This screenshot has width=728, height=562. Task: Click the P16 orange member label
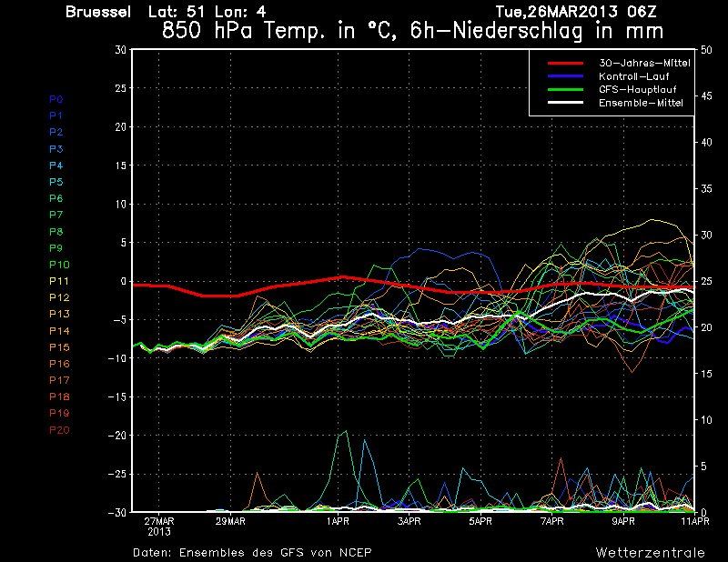click(59, 364)
